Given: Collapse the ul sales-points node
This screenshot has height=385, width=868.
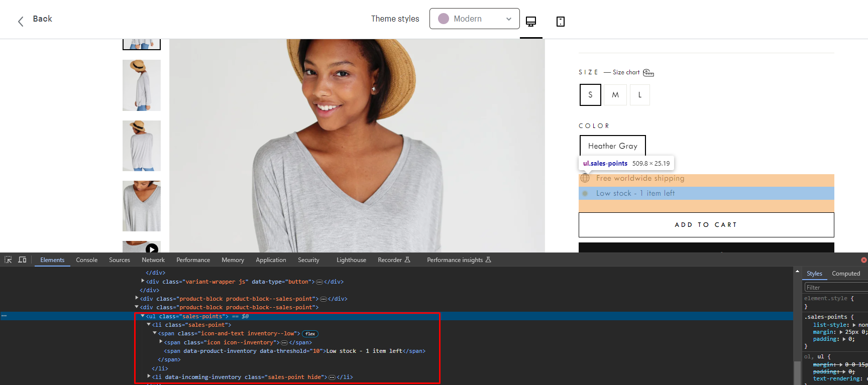Looking at the screenshot, I should tap(143, 316).
